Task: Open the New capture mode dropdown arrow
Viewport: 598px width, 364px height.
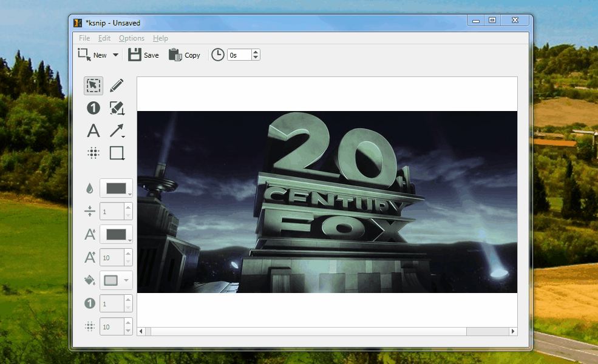Action: click(x=115, y=55)
